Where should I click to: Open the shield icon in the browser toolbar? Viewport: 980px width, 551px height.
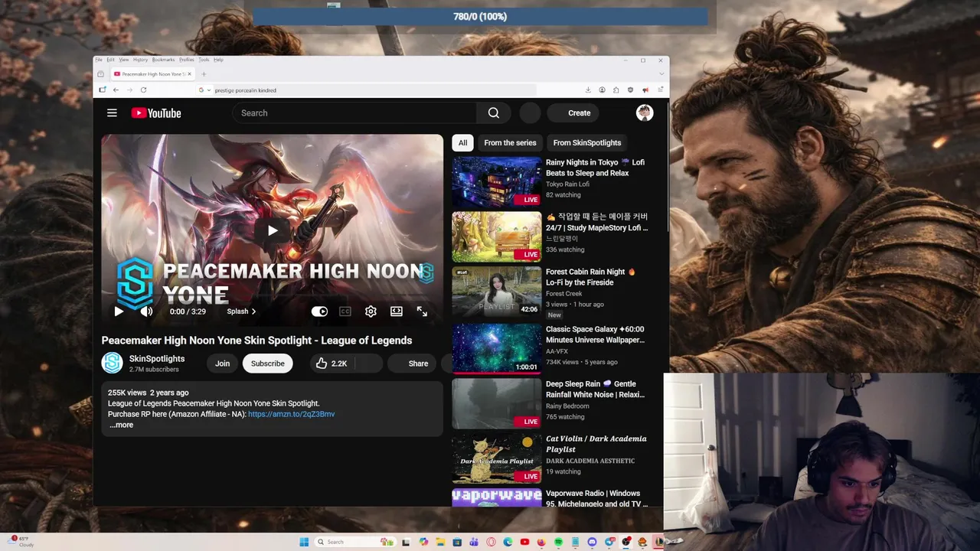coord(631,90)
